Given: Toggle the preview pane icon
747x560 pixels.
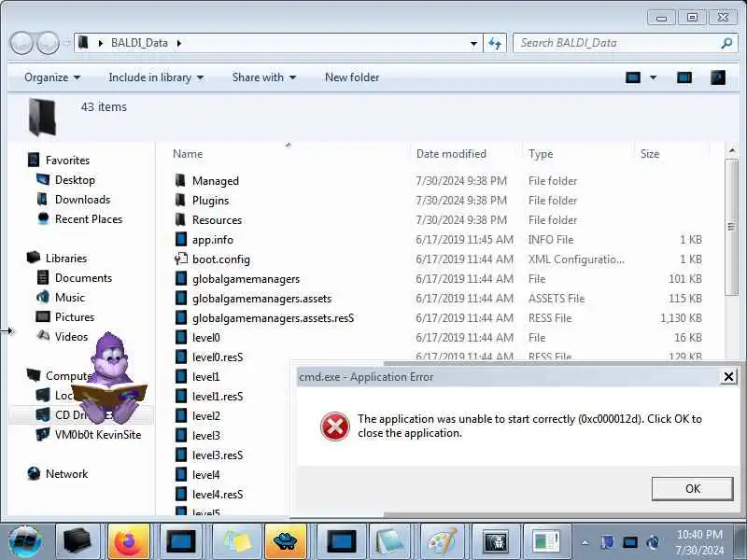Looking at the screenshot, I should (684, 77).
